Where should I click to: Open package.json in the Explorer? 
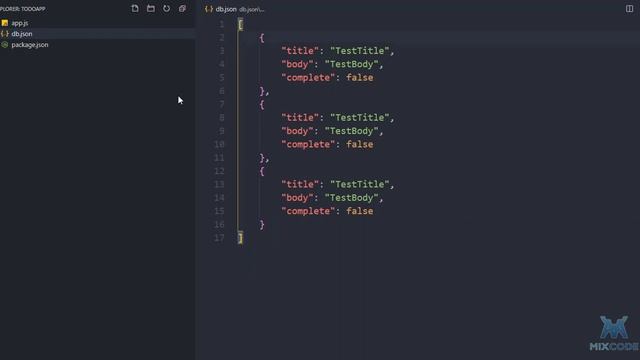[30, 45]
